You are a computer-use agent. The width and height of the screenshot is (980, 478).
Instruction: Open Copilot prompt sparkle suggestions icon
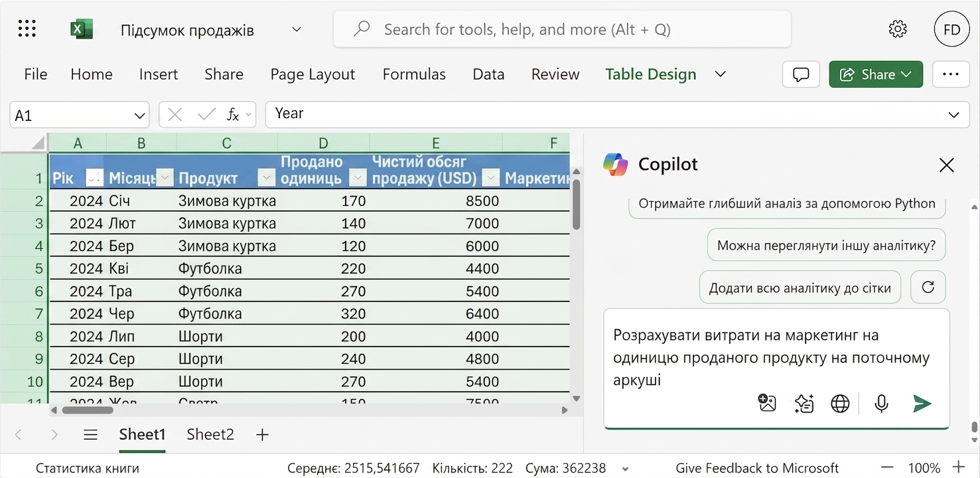pyautogui.click(x=804, y=403)
